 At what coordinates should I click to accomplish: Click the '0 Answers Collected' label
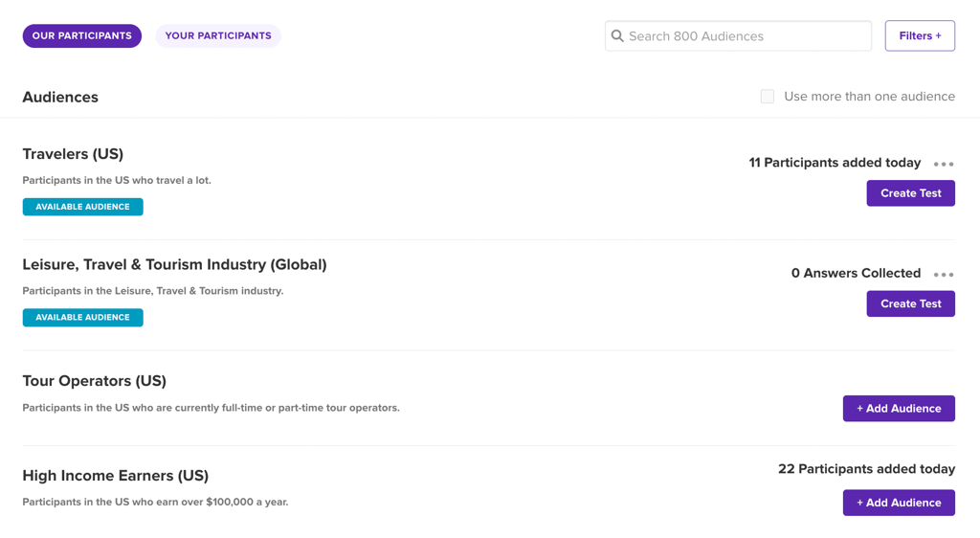click(x=856, y=274)
